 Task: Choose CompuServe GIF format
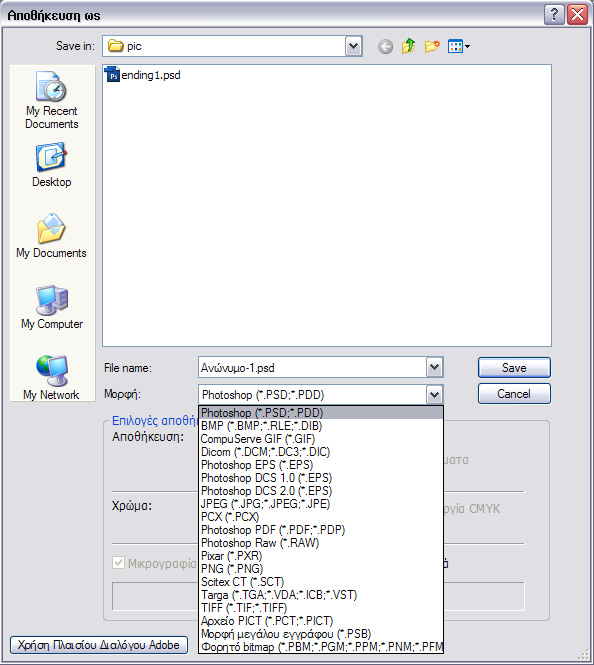coord(321,439)
